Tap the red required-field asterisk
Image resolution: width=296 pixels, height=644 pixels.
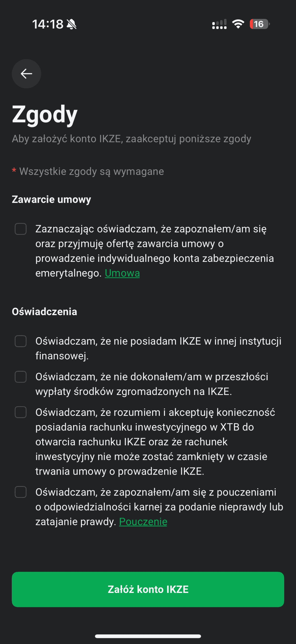[x=14, y=171]
